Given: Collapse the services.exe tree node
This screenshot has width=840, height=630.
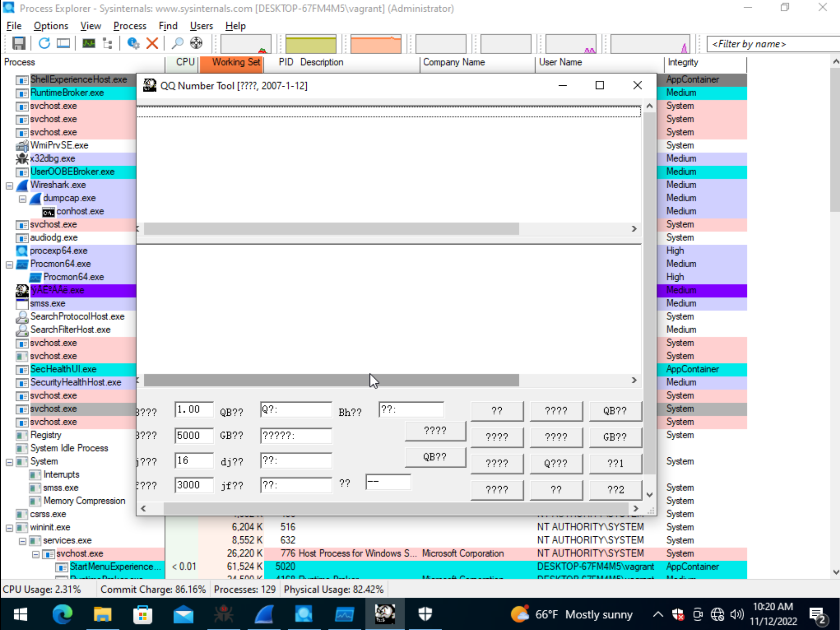Looking at the screenshot, I should pyautogui.click(x=23, y=540).
